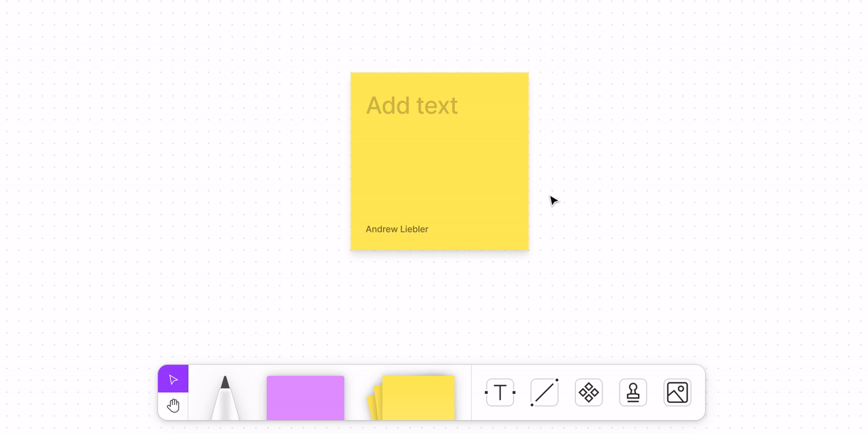868x434 pixels.
Task: Click the purple-highlighted cursor button
Action: (173, 379)
